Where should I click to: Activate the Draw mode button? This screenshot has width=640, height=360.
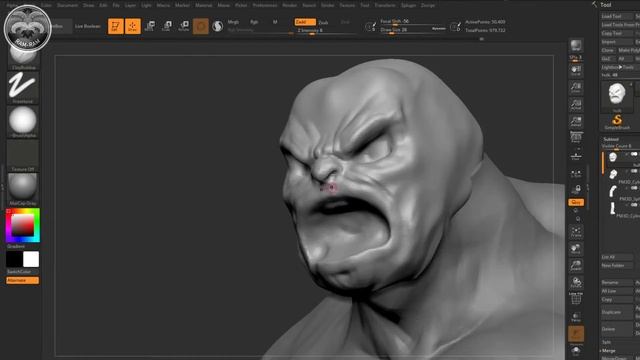tap(133, 26)
